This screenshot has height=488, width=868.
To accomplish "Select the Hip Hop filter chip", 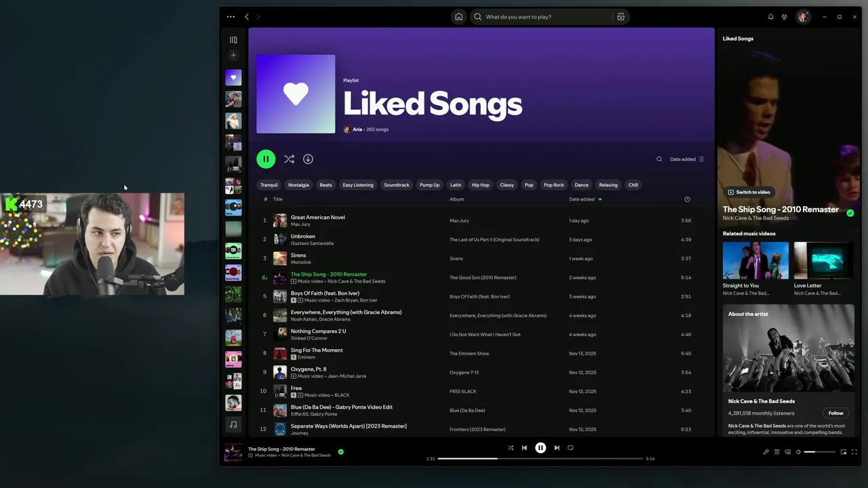I will [480, 185].
